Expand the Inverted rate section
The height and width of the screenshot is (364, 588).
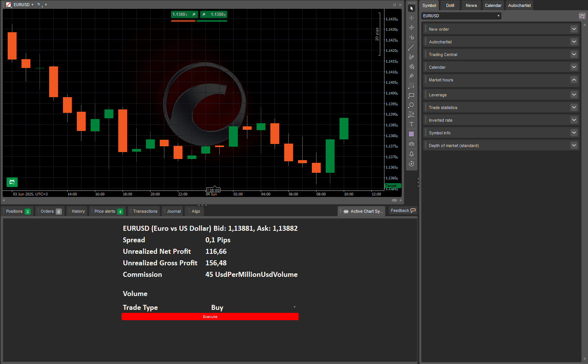[x=574, y=120]
